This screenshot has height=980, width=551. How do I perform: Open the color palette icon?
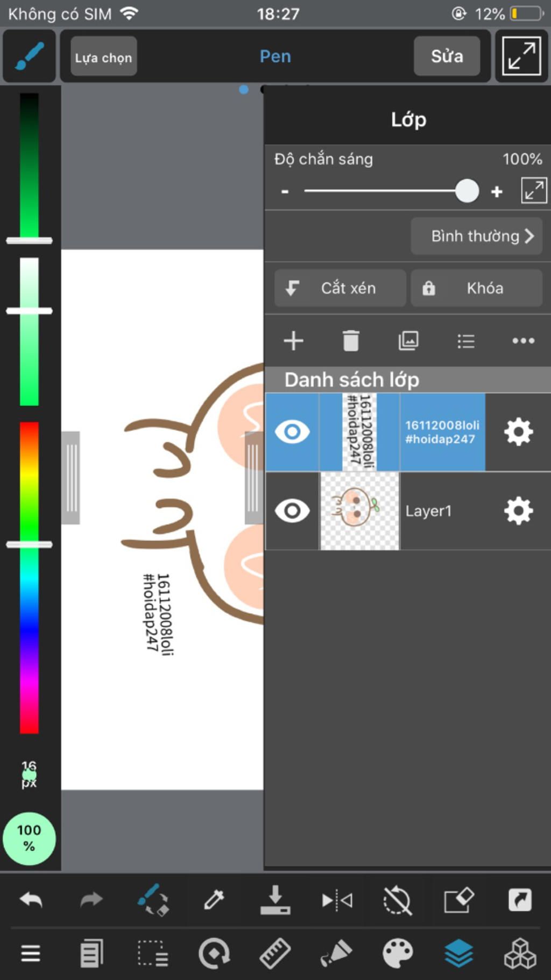(398, 953)
